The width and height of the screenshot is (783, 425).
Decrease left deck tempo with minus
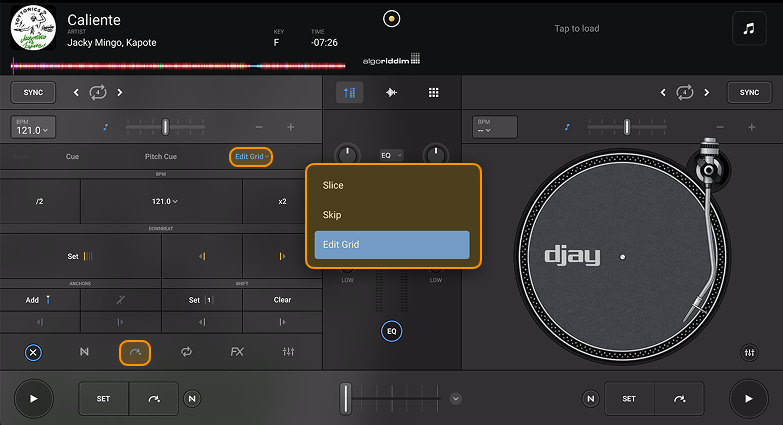coord(259,127)
